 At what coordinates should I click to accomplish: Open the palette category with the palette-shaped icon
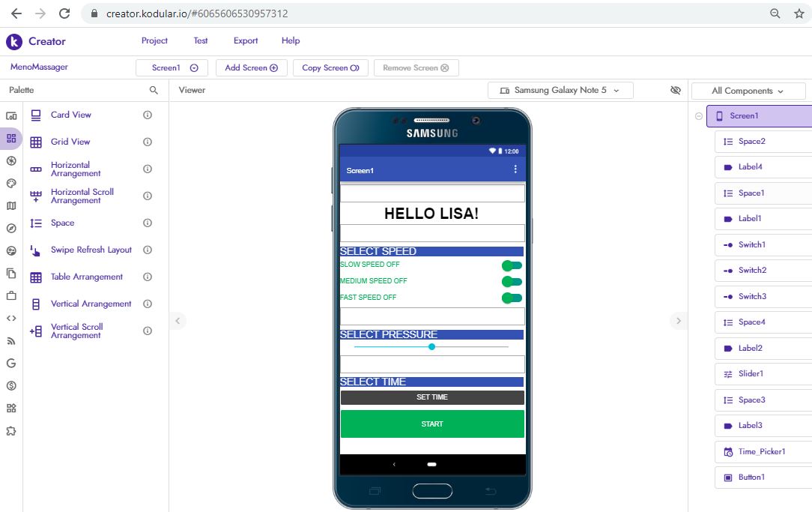coord(11,184)
